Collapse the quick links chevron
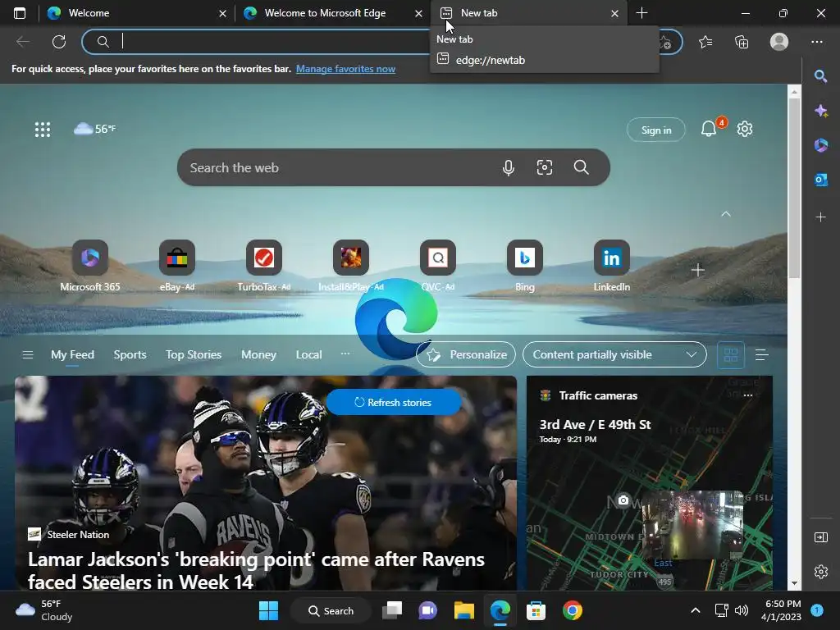 pos(726,214)
